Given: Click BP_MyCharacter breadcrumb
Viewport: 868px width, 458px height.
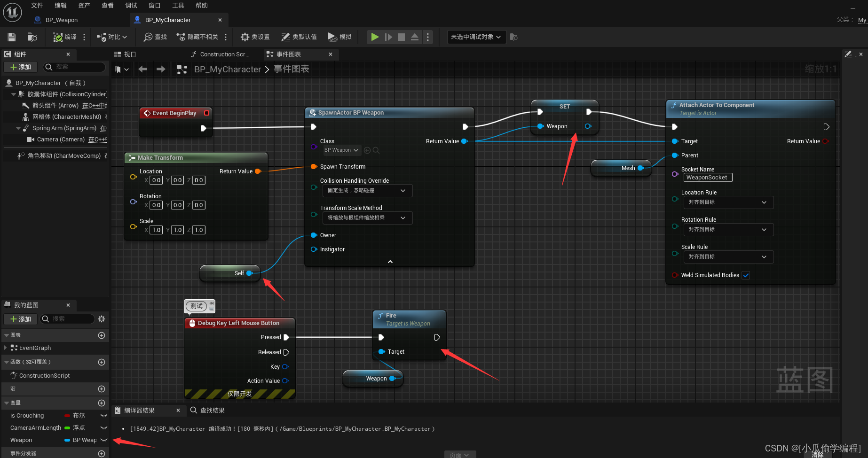Looking at the screenshot, I should [x=228, y=70].
